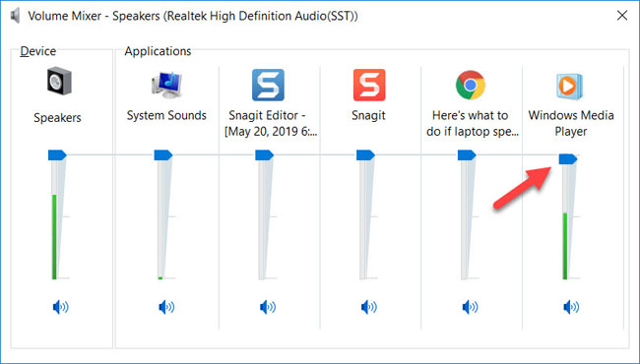Click the Windows Media Player volume slider handle

568,159
